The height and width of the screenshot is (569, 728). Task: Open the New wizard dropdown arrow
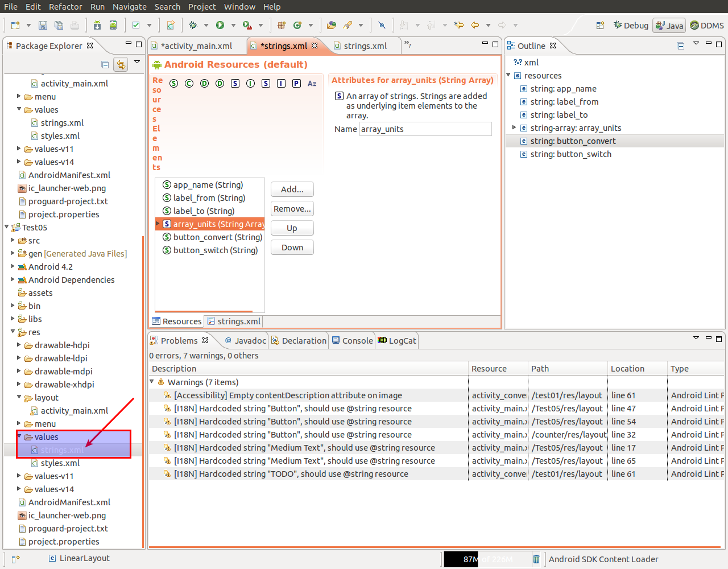[28, 25]
